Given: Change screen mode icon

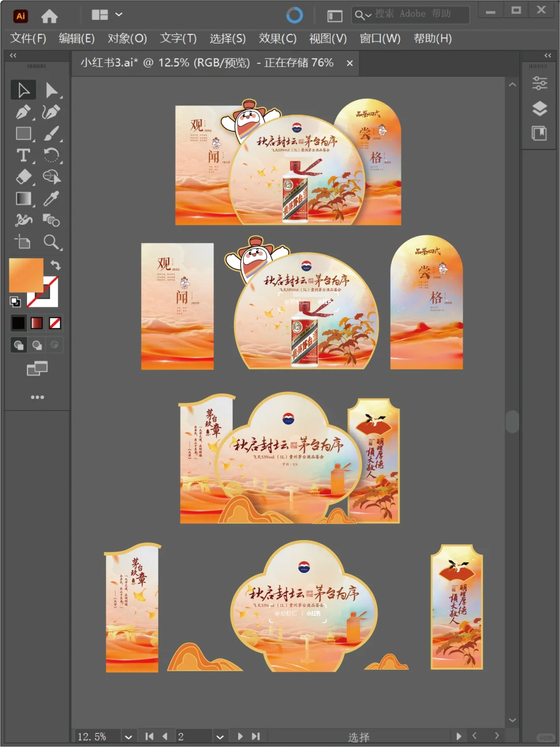Looking at the screenshot, I should [x=37, y=369].
